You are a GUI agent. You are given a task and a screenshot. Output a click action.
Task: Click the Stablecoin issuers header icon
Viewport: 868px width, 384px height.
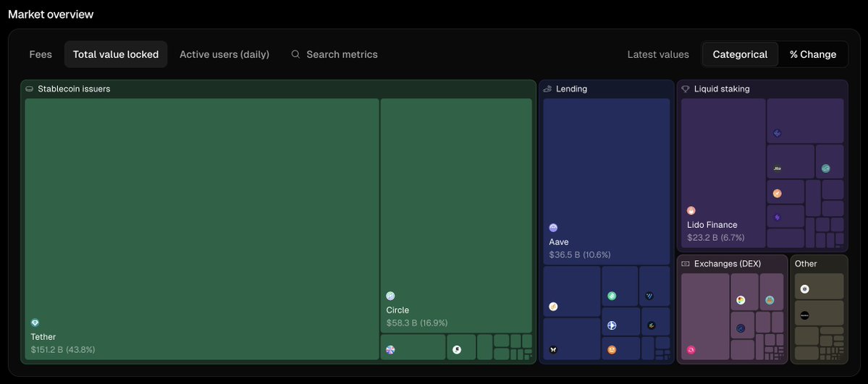point(30,89)
